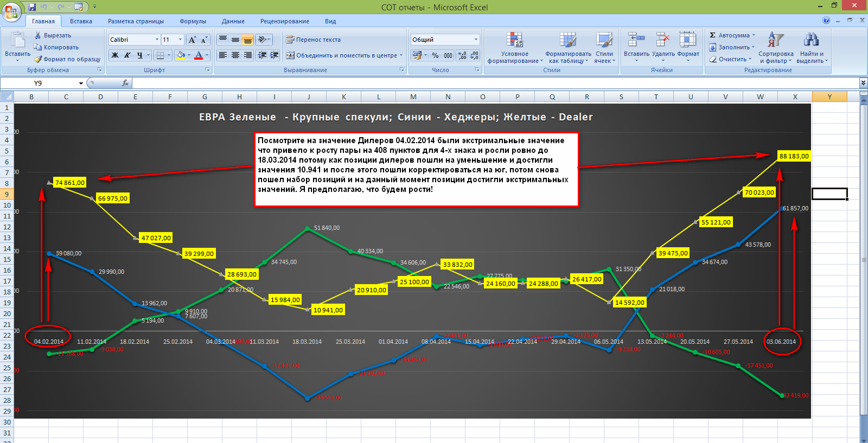Apply fill color with paint bucket
The height and width of the screenshot is (443, 868).
181,55
